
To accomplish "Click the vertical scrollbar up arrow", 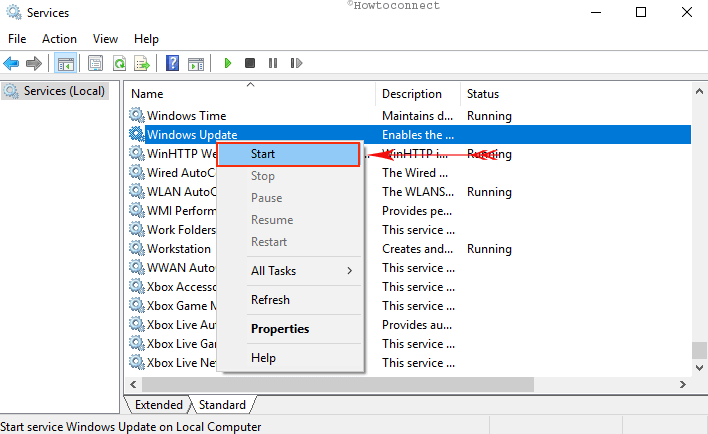I will 699,91.
